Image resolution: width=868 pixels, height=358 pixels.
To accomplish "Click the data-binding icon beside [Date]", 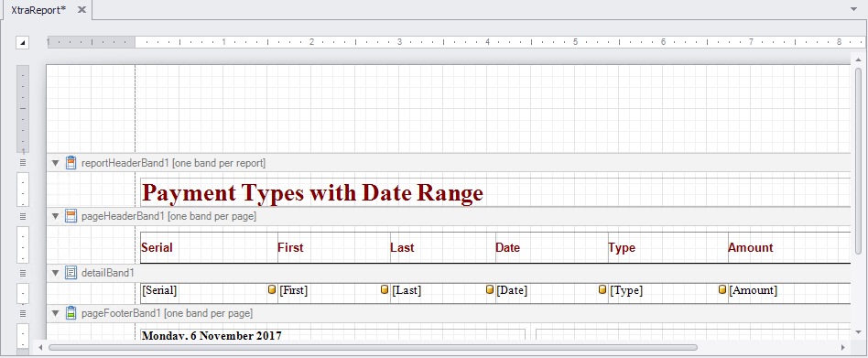I will [x=490, y=289].
